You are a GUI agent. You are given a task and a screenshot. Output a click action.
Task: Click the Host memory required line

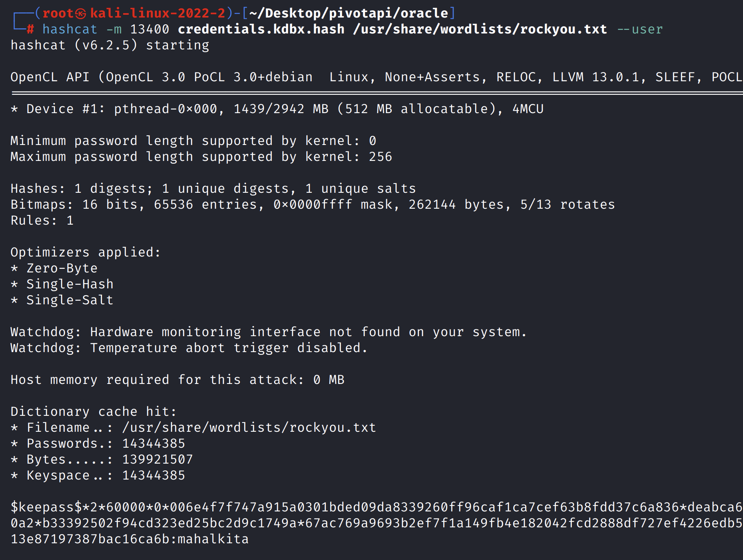tap(177, 380)
